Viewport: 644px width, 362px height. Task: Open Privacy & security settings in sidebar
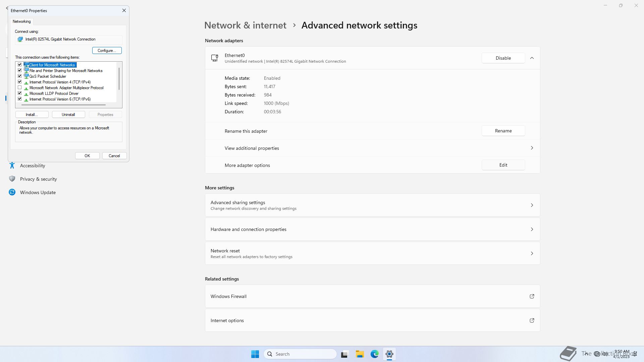click(x=38, y=179)
